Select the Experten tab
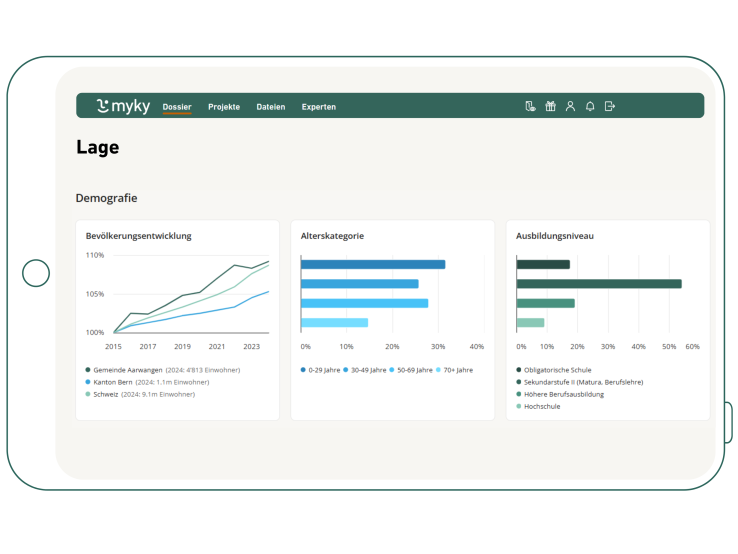 (319, 107)
